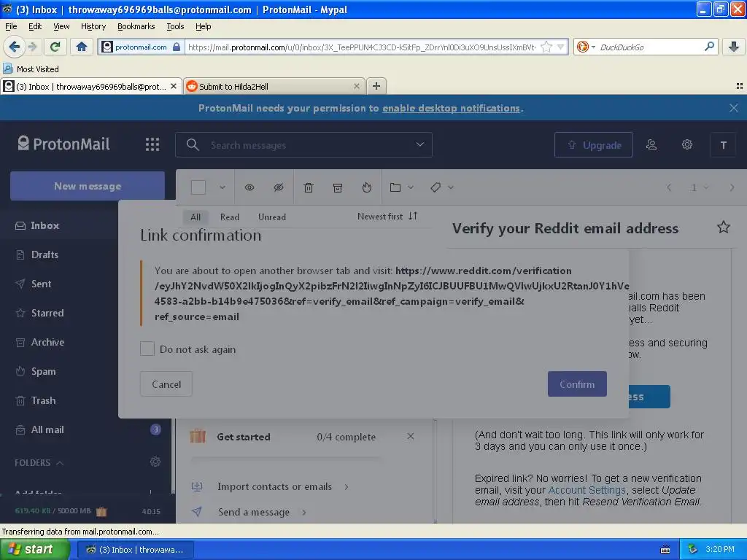Toggle the select all messages checkbox

pos(198,187)
